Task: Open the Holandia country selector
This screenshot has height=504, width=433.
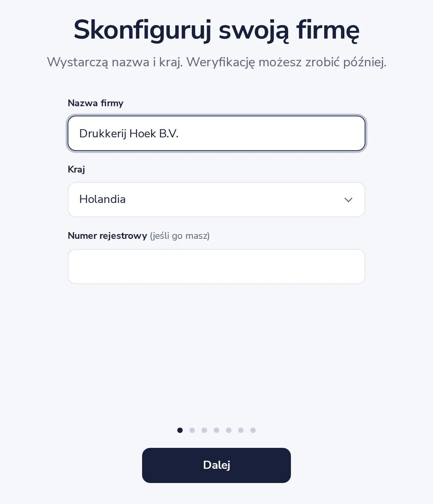Action: 216,200
